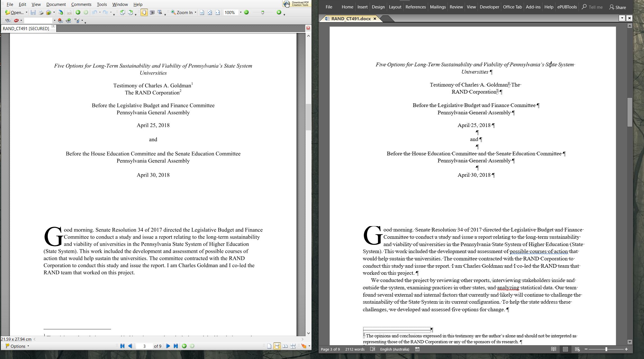Click the OCR toolbar icon
This screenshot has width=644, height=359.
69,13
